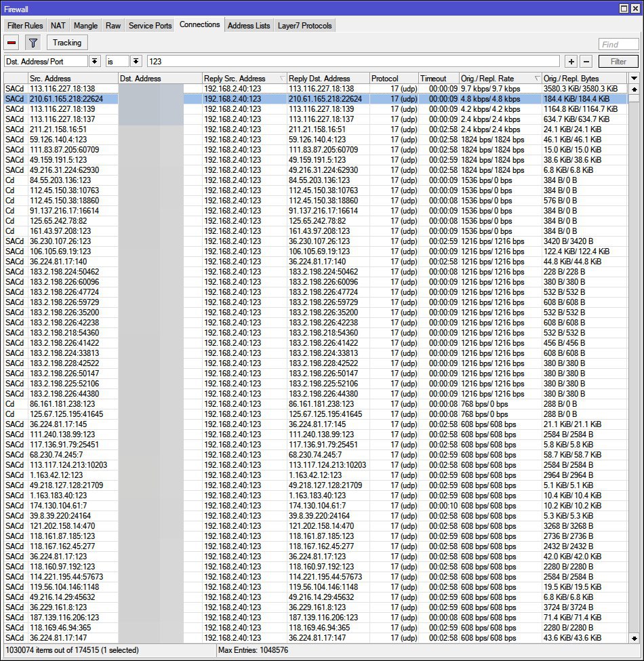
Task: Switch to the Address Lists tab
Action: 249,26
